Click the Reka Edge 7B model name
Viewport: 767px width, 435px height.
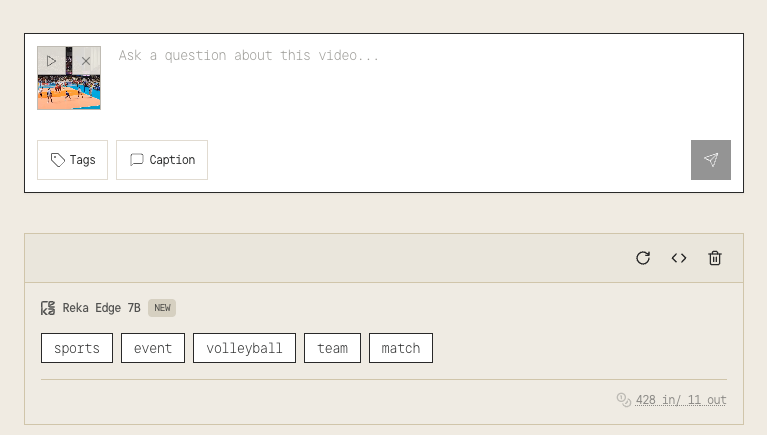(x=101, y=308)
